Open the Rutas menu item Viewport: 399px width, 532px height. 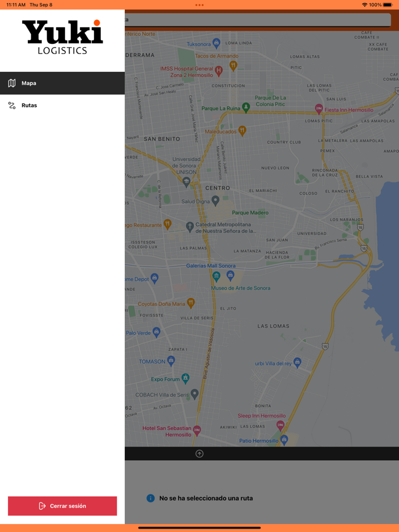(x=62, y=105)
